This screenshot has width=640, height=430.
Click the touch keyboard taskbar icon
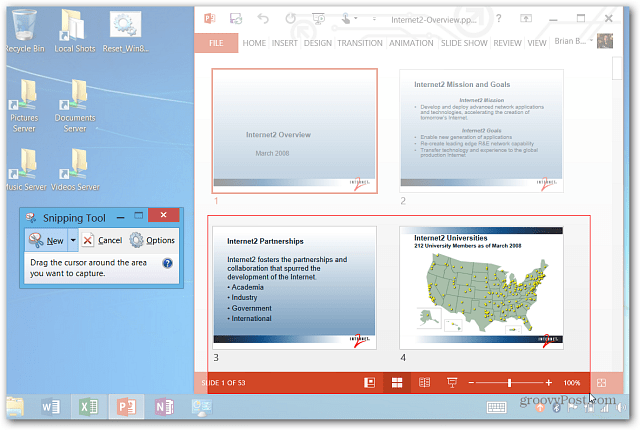point(496,407)
